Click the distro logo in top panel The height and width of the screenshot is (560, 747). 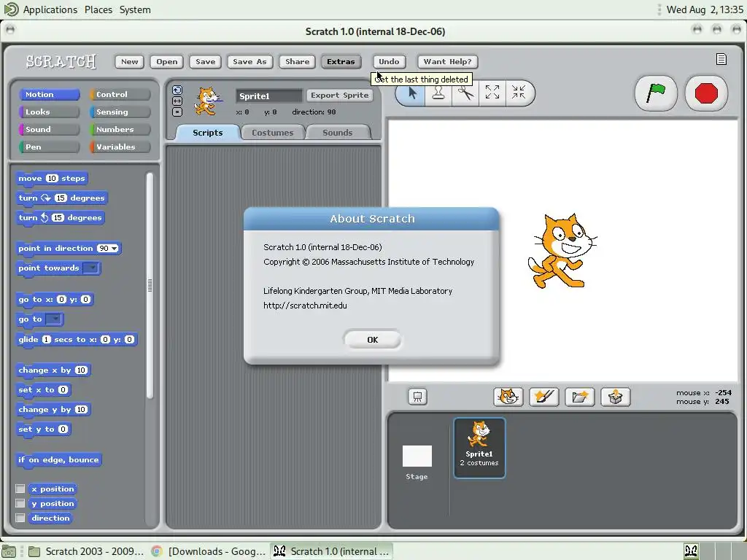(x=10, y=9)
